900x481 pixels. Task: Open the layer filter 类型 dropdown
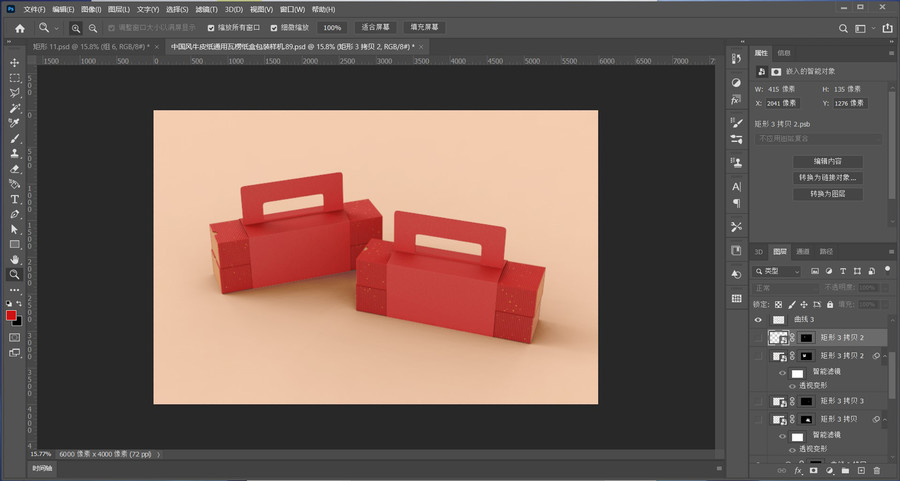[777, 271]
